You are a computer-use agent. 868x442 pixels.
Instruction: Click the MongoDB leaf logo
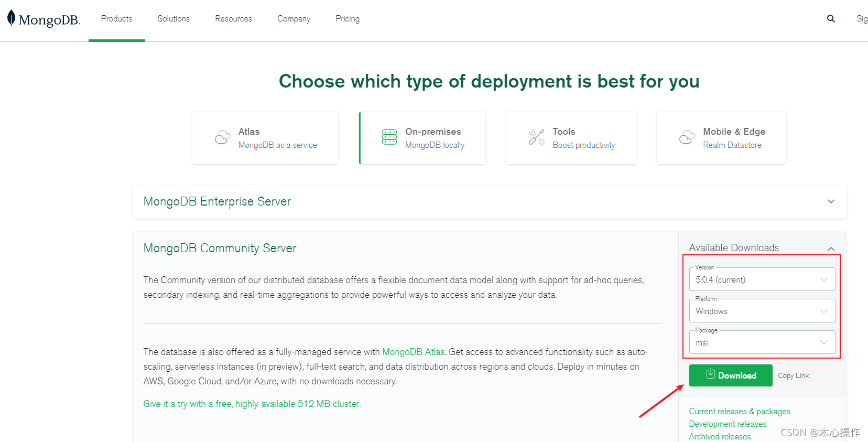tap(11, 18)
